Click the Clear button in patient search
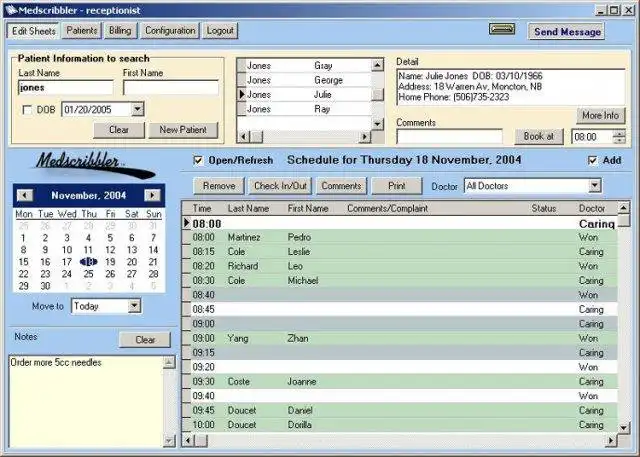 119,130
